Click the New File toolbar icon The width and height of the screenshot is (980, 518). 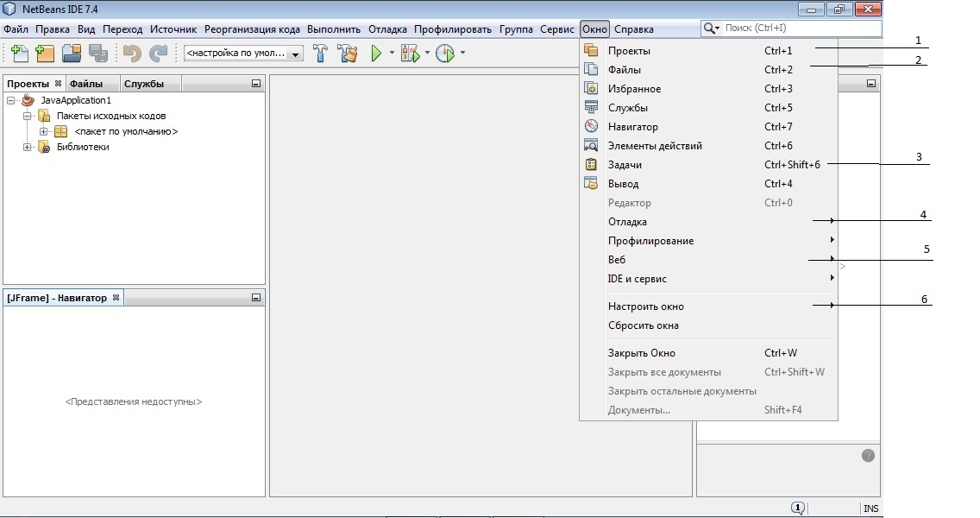19,54
